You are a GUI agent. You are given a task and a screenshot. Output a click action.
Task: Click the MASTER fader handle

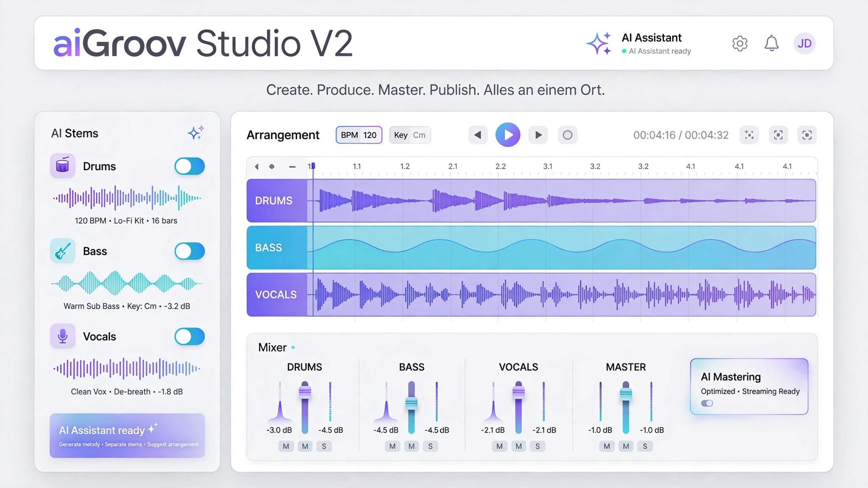(626, 394)
